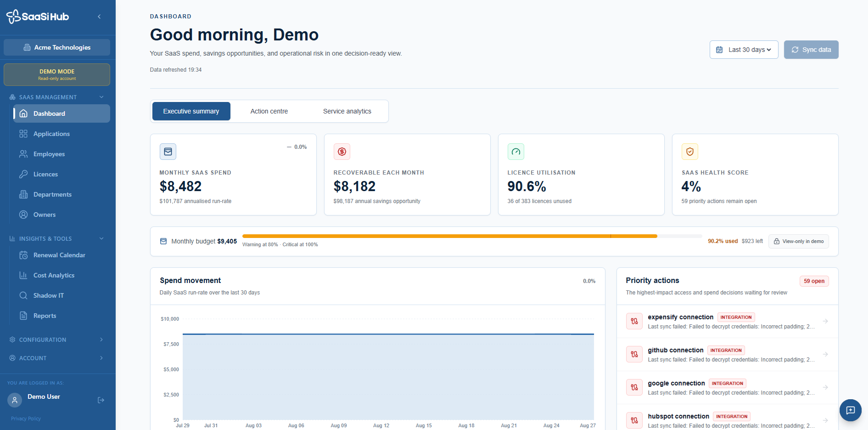This screenshot has height=430, width=868.
Task: Collapse the Insights & Tools section
Action: [101, 238]
